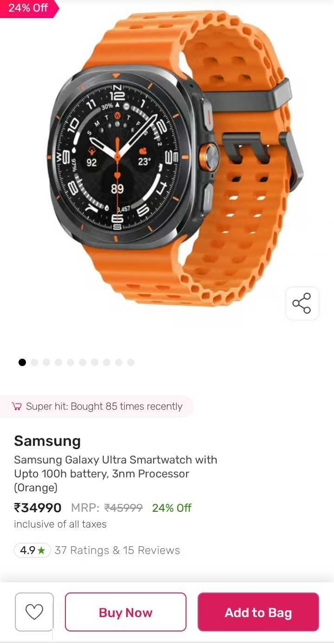
Task: Jump to the second image carousel dot
Action: click(x=34, y=362)
